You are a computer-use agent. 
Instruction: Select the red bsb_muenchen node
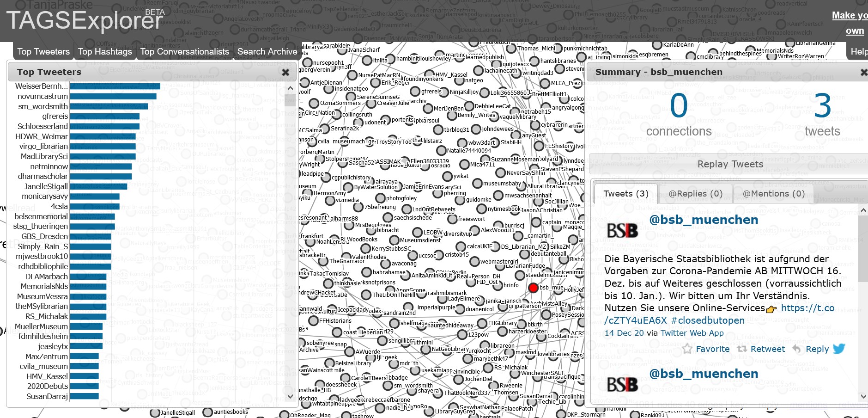click(533, 288)
